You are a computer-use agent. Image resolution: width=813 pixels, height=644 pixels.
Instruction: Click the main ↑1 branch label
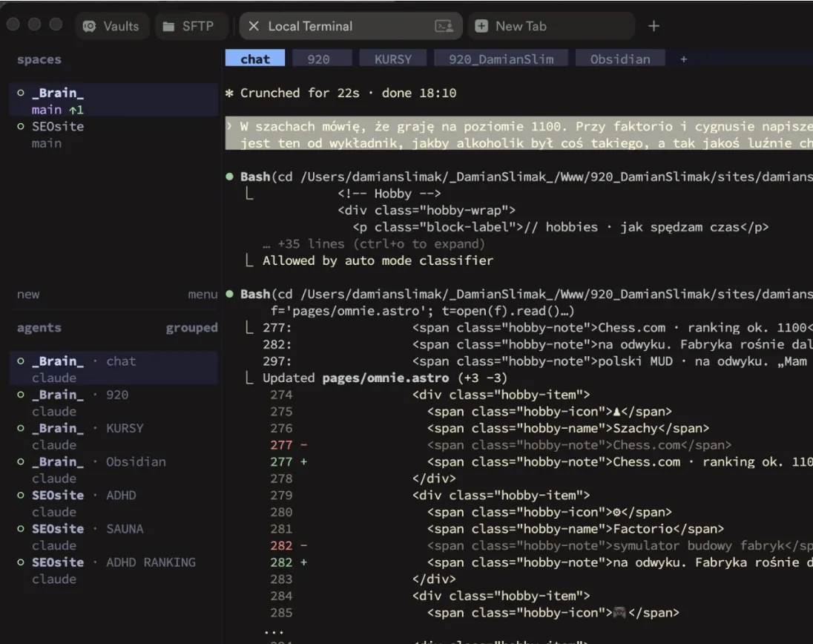point(58,109)
